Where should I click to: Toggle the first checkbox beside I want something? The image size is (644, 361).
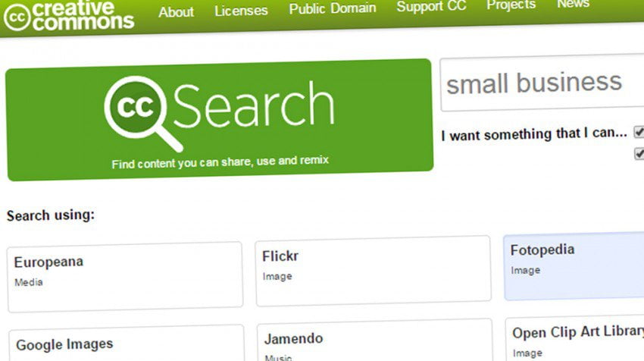639,131
